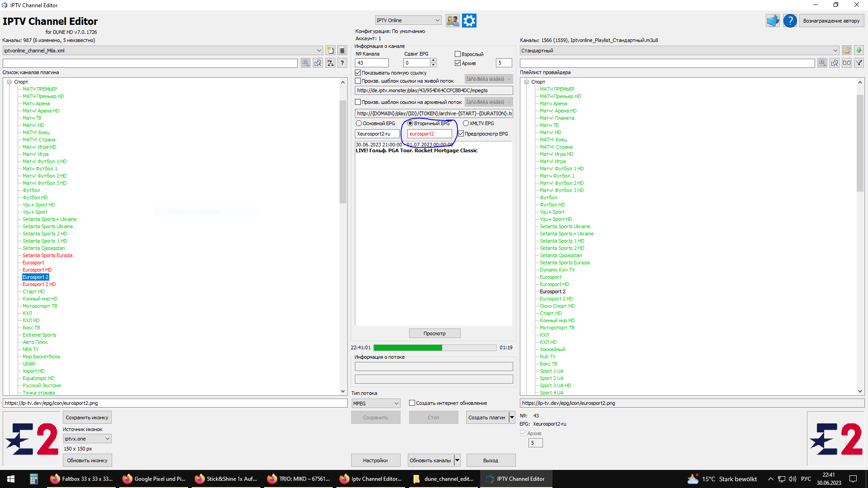Click the № Канала input field showing 43

pos(372,63)
